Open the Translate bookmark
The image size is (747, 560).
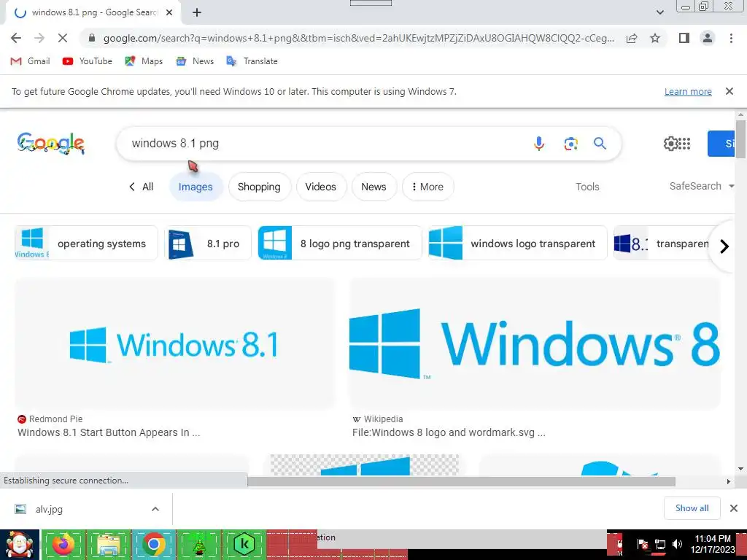tap(252, 61)
